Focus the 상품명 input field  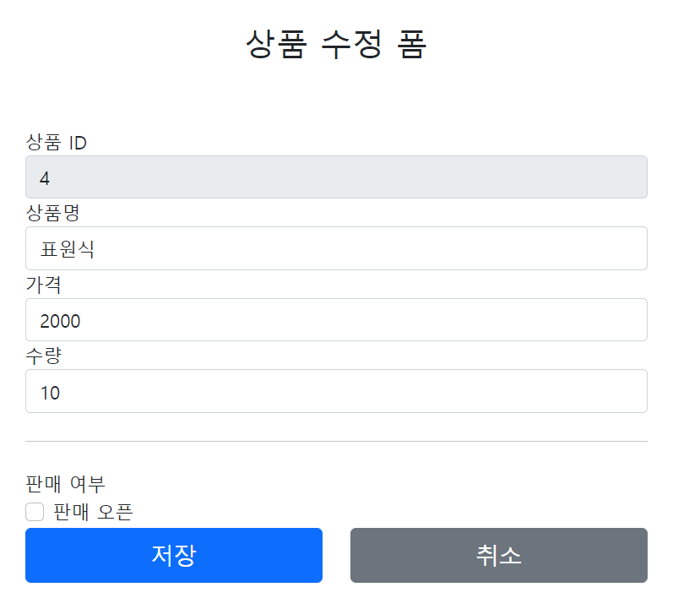[x=336, y=248]
